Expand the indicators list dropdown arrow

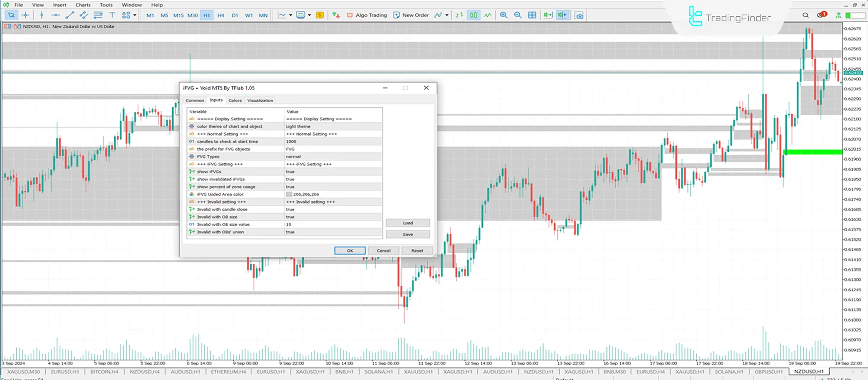(x=447, y=15)
